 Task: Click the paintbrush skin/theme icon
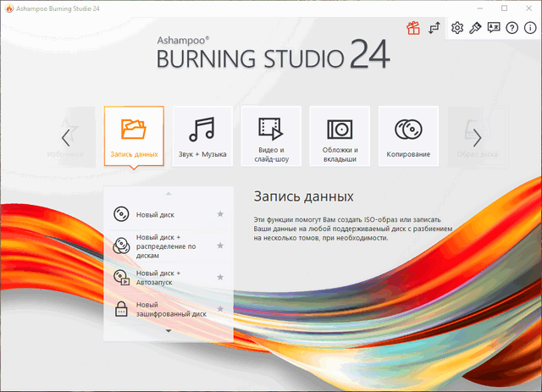[x=475, y=28]
